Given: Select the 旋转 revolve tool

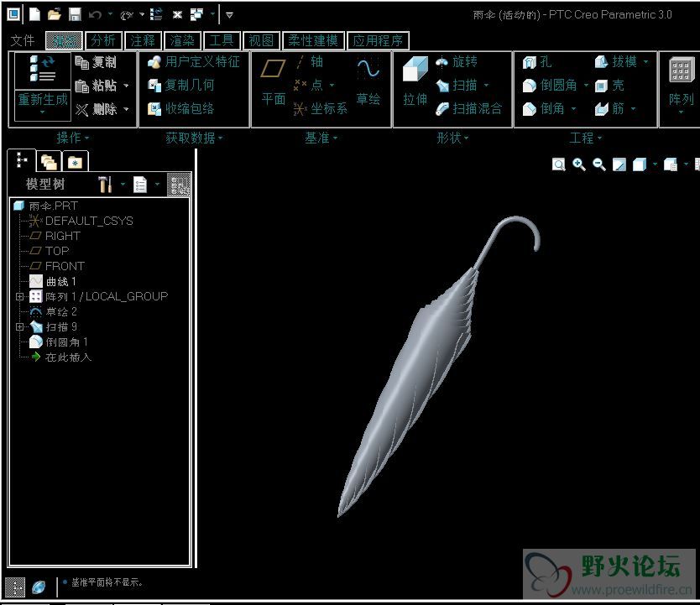Looking at the screenshot, I should [x=457, y=61].
